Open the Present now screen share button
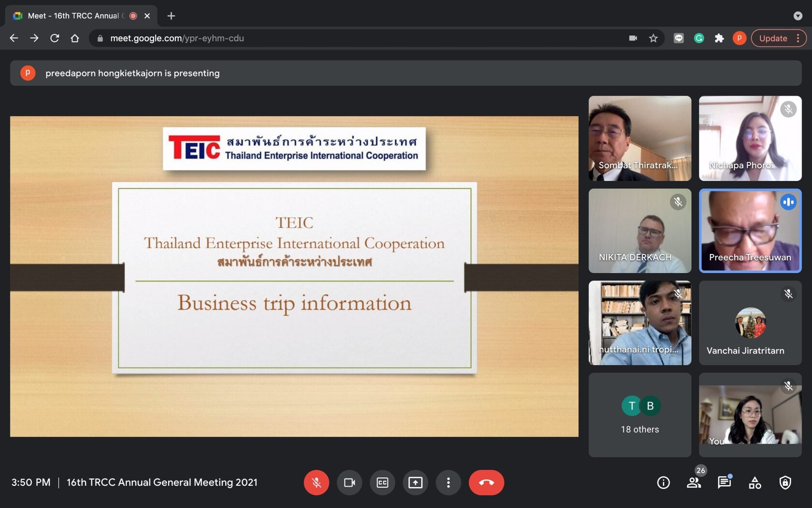 415,482
